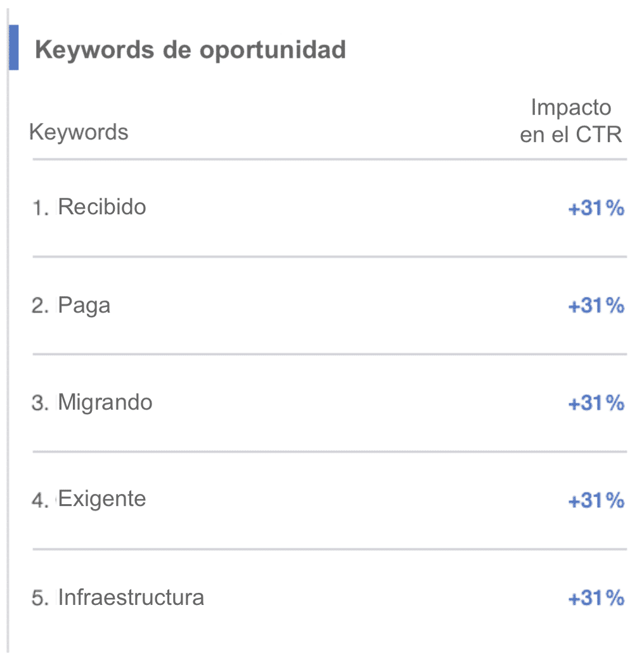Open the Migrando keyword entry
This screenshot has height=662, width=644.
(105, 402)
